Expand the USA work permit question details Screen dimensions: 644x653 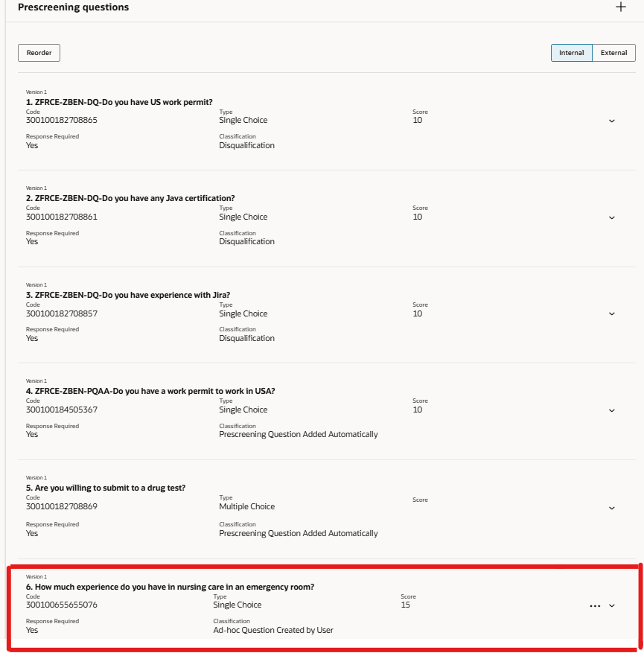click(x=611, y=410)
